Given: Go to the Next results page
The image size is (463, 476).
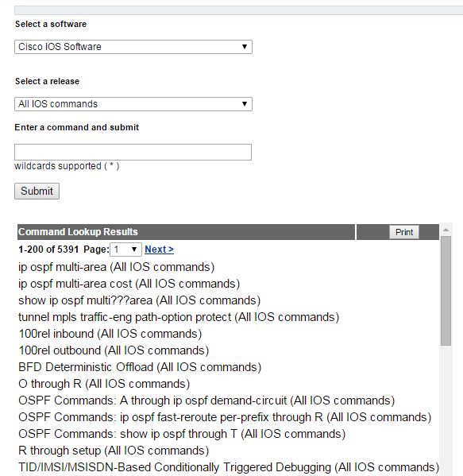Looking at the screenshot, I should click(160, 250).
